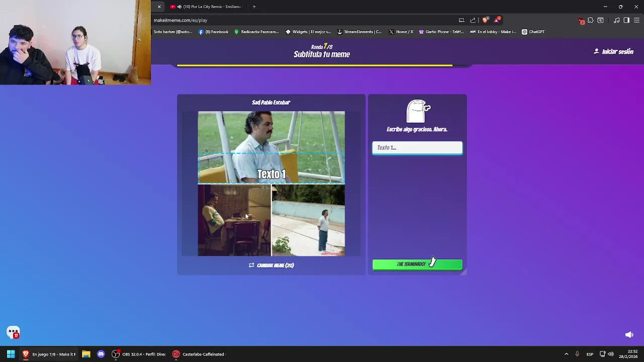This screenshot has width=644, height=362.
Task: Open the (8) Facebook bookmark
Action: 213,32
